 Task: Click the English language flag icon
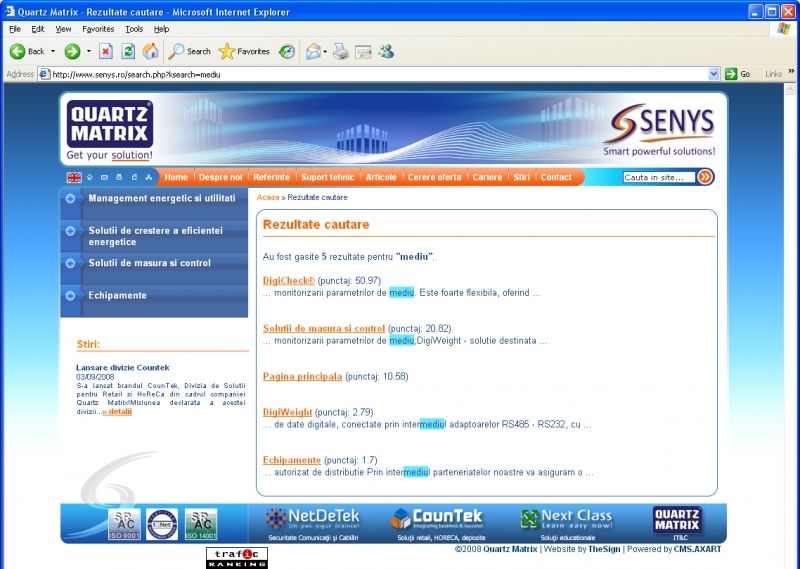point(74,177)
